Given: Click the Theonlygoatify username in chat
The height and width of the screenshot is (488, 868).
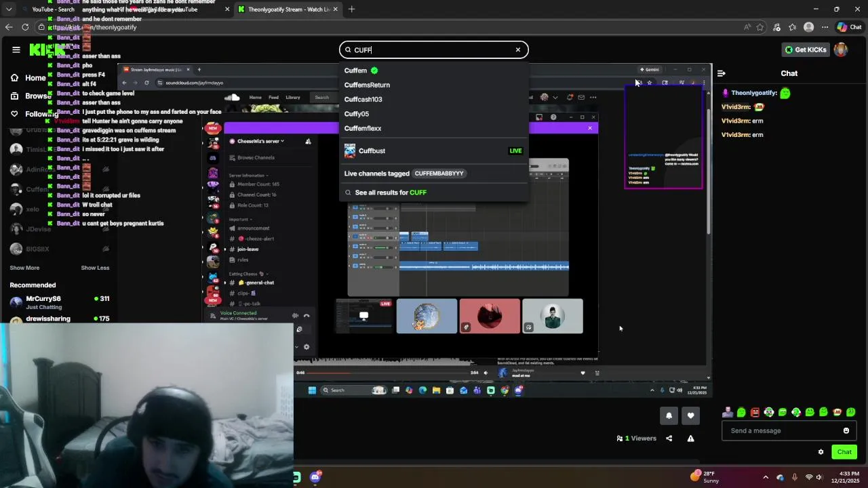Looking at the screenshot, I should tap(754, 93).
